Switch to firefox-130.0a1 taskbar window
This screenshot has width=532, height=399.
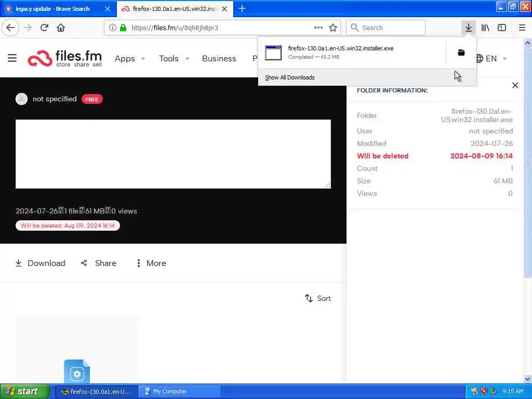coord(96,391)
